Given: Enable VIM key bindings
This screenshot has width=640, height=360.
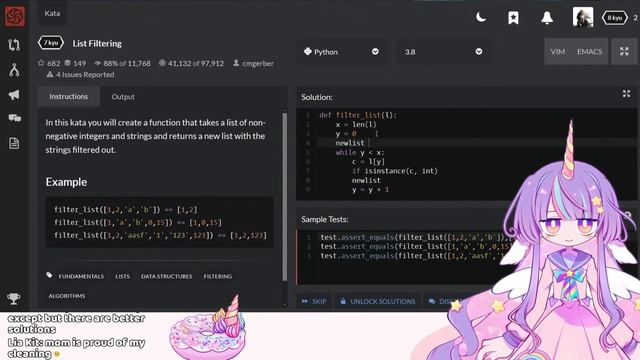Looking at the screenshot, I should pos(558,51).
